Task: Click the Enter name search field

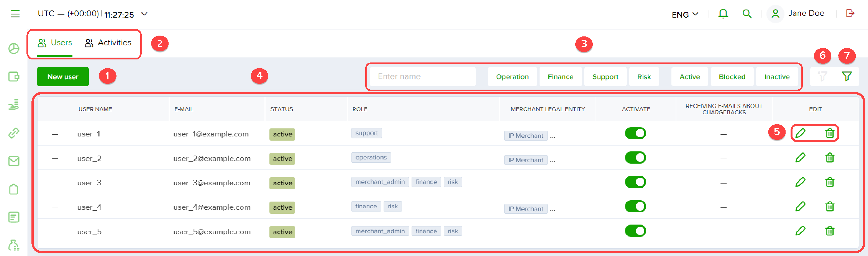Action: pyautogui.click(x=423, y=77)
